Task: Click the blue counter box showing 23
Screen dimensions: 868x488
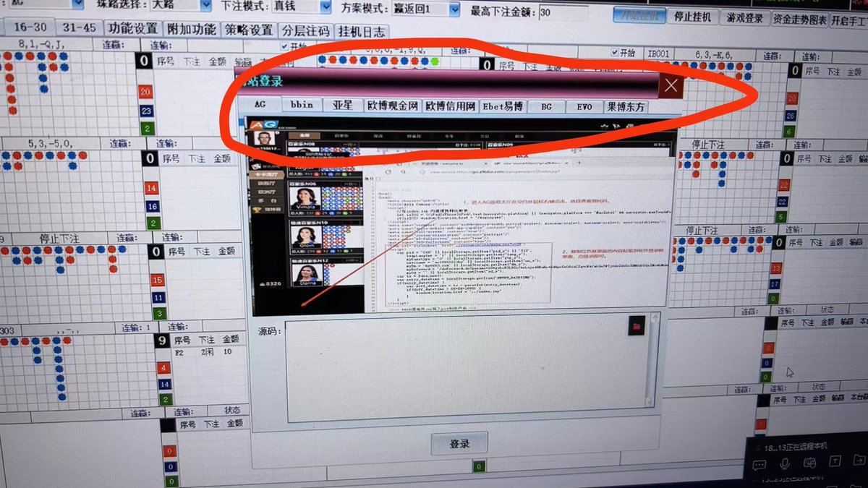Action: coord(147,111)
